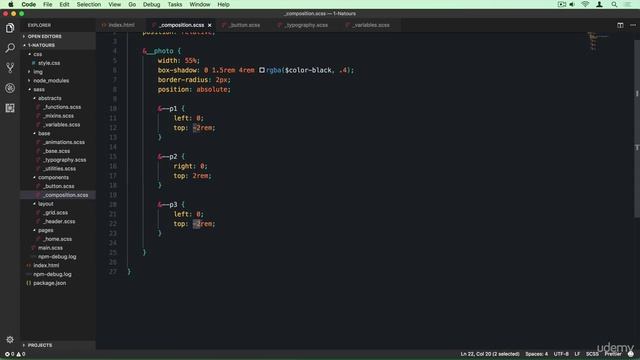Click the Ln 22, Col 20 cursor position
Screen dimensions: 640x360
pyautogui.click(x=490, y=354)
